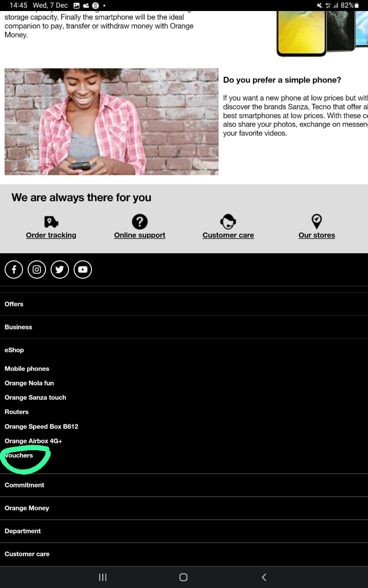Expand the Business footer section
Screen dimensions: 368x588
click(x=184, y=327)
